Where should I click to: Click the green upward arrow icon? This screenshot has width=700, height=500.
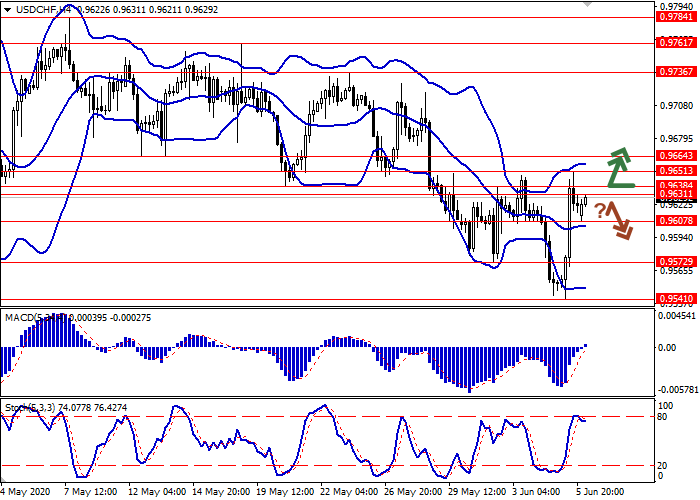tap(621, 168)
